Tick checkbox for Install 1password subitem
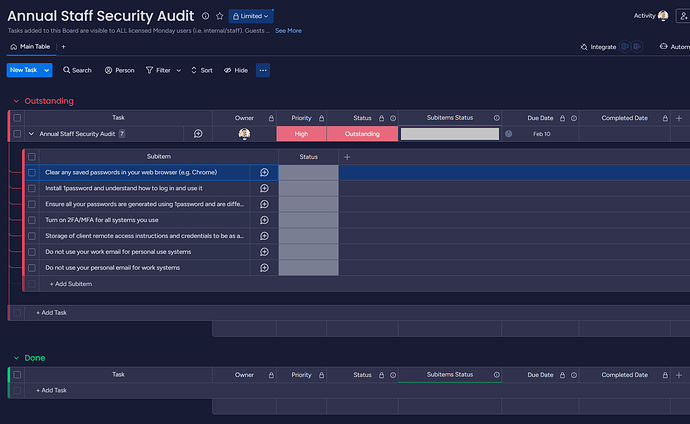 tap(32, 188)
